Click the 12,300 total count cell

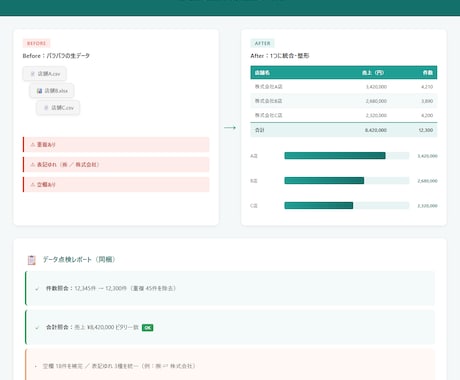pyautogui.click(x=426, y=130)
